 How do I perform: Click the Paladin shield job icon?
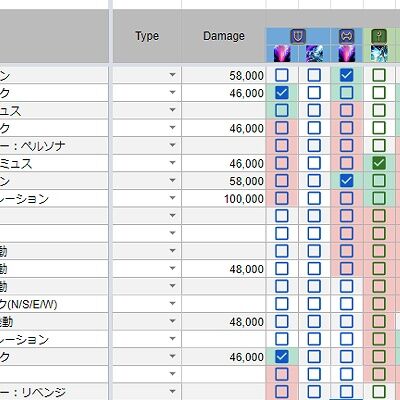click(x=298, y=36)
